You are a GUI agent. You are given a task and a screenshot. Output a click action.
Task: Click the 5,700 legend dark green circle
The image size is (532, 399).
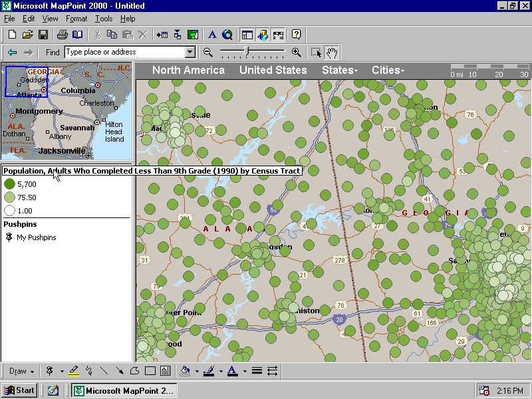point(9,184)
